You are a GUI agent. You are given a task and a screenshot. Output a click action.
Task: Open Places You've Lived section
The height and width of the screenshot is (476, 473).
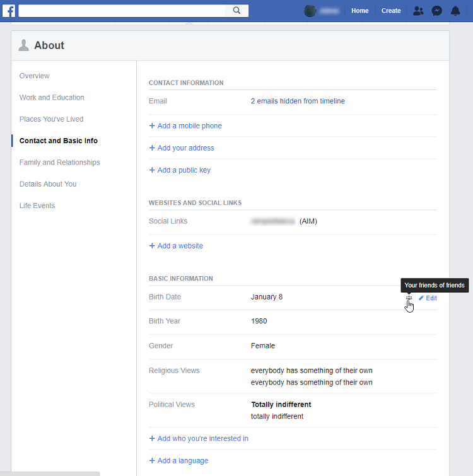click(51, 119)
